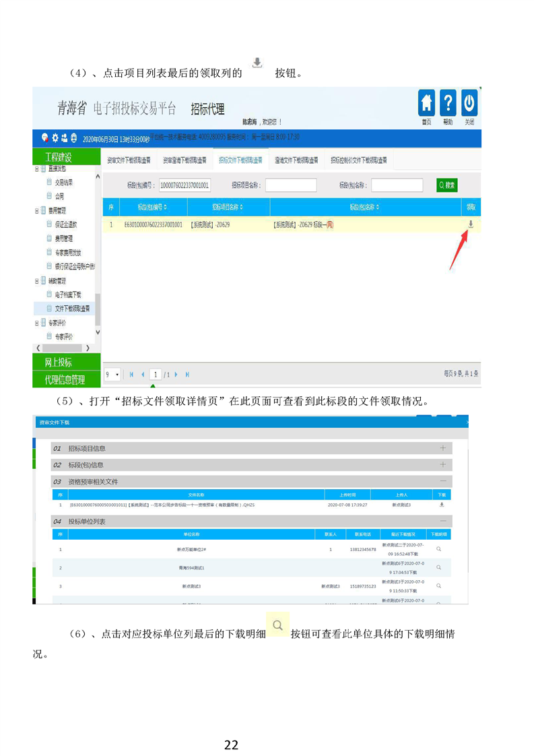
Task: Click the 招标项目名称 input field
Action: click(291, 185)
